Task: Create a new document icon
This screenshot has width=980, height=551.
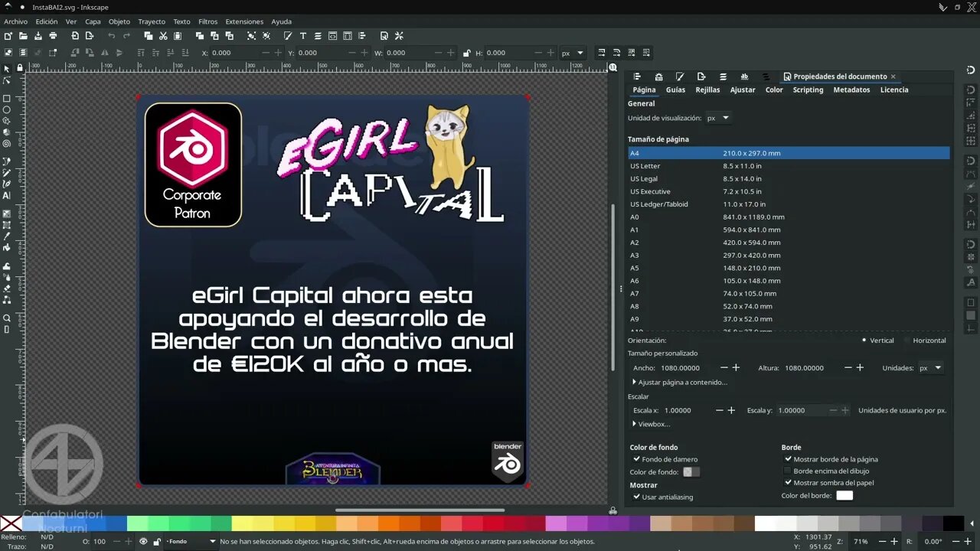Action: [x=8, y=36]
